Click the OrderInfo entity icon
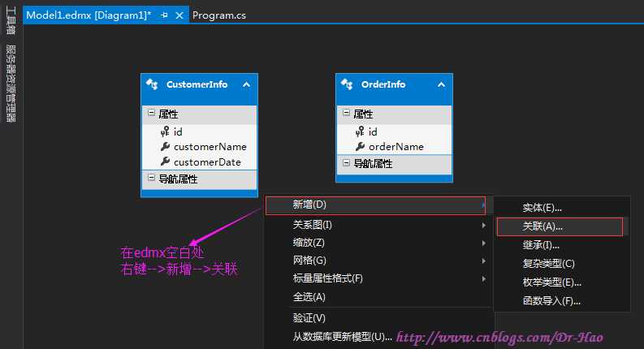The width and height of the screenshot is (644, 349). click(x=346, y=84)
